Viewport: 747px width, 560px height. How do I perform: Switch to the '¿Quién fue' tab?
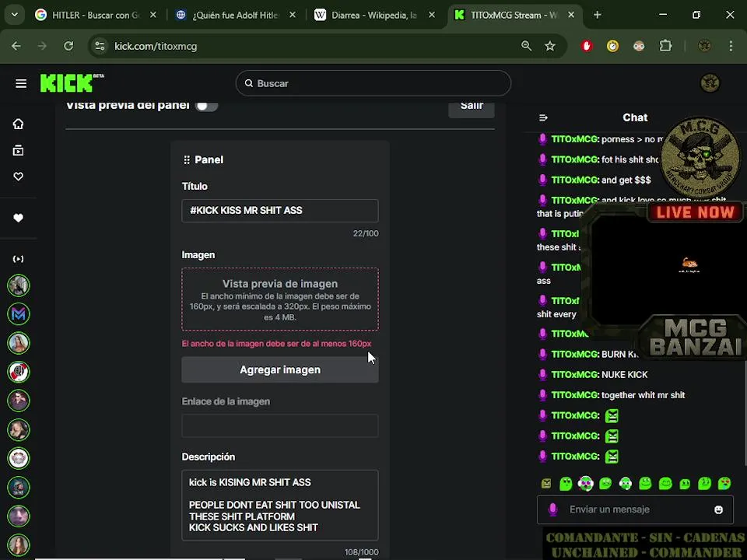pyautogui.click(x=235, y=16)
